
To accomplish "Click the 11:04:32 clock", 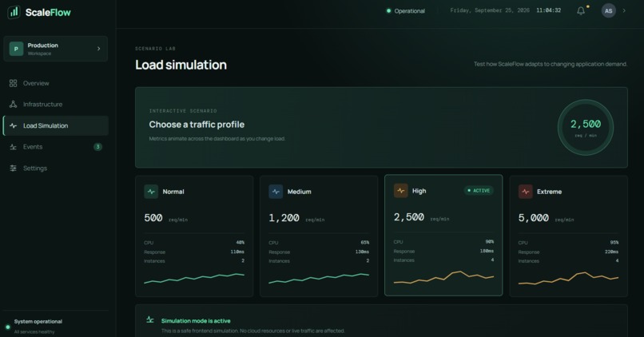I will click(548, 10).
